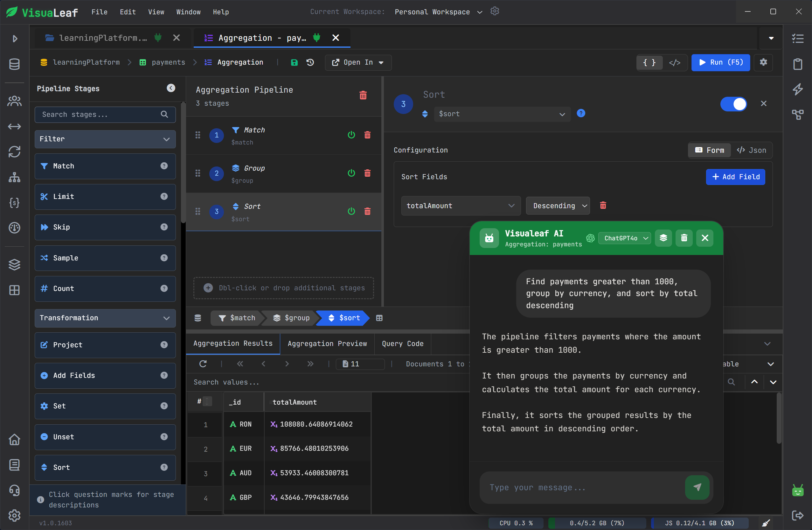Open the Visualeaf AI robot icon at right

[798, 491]
